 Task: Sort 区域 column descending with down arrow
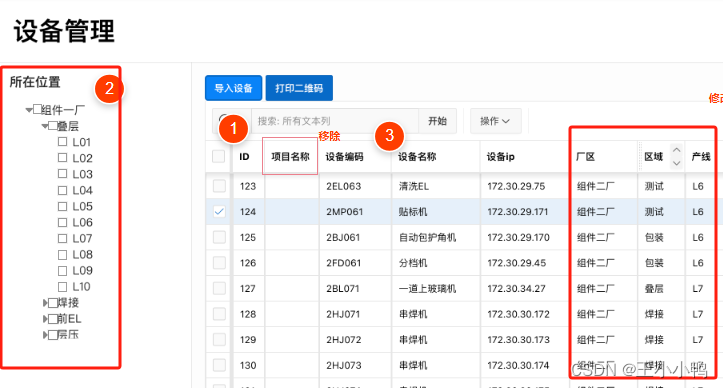pyautogui.click(x=676, y=163)
